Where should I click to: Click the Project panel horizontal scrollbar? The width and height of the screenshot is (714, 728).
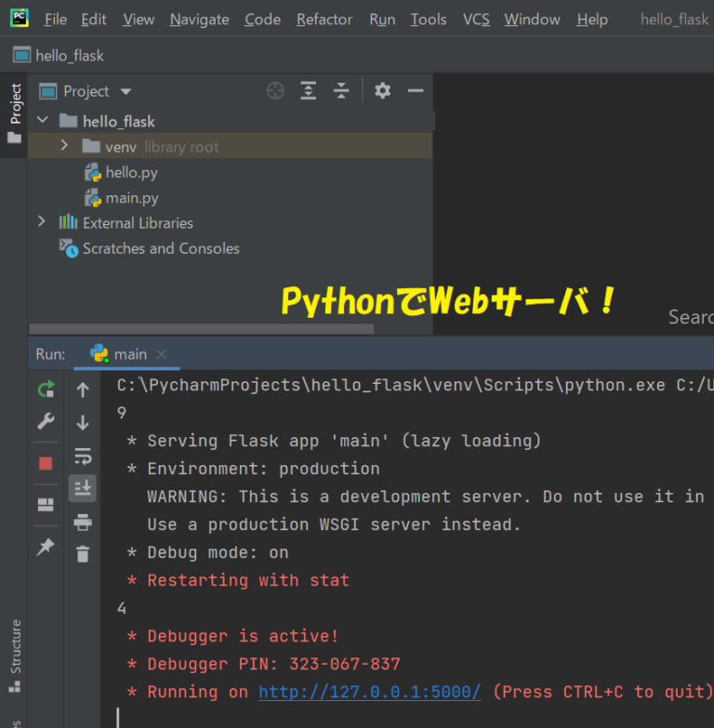202,329
